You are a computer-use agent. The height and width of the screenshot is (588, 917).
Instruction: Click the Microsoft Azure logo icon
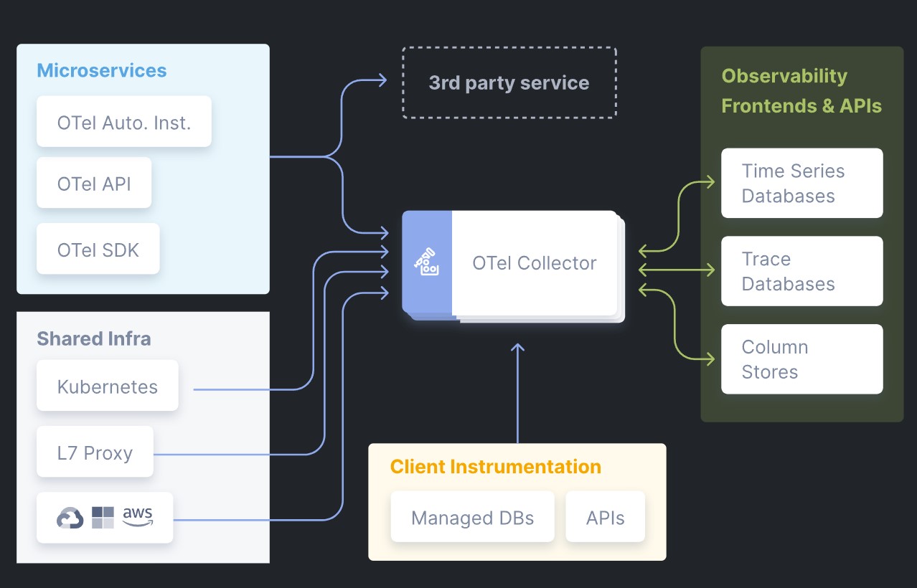click(103, 518)
